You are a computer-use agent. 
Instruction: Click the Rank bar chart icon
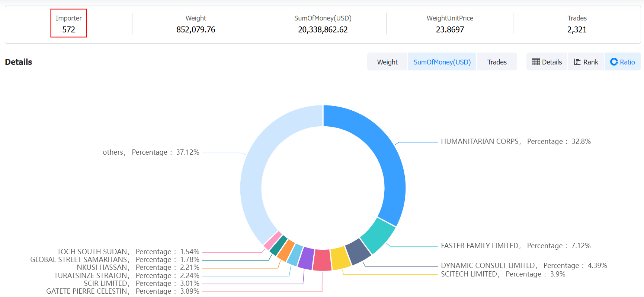(x=577, y=62)
